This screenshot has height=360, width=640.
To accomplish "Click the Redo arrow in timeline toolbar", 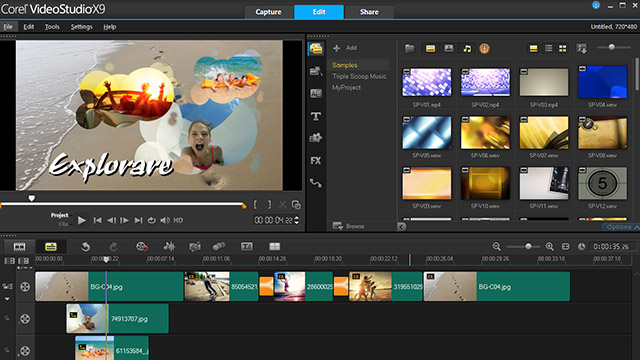I will click(x=113, y=247).
